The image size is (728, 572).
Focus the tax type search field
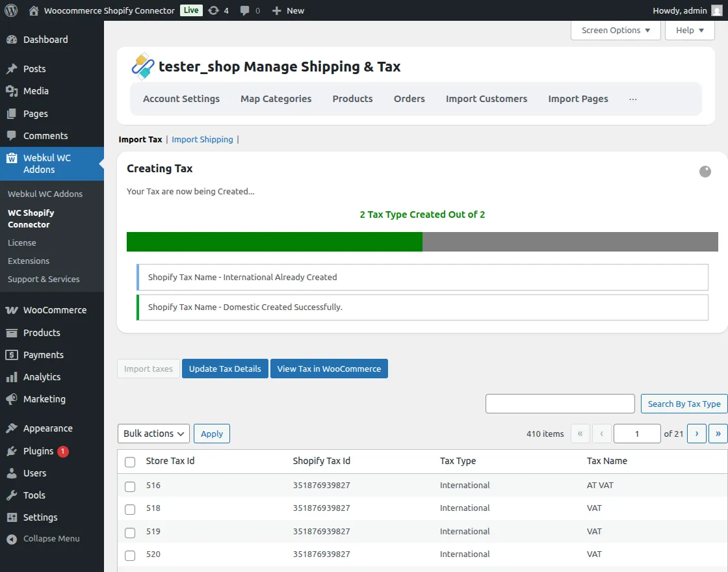point(560,404)
